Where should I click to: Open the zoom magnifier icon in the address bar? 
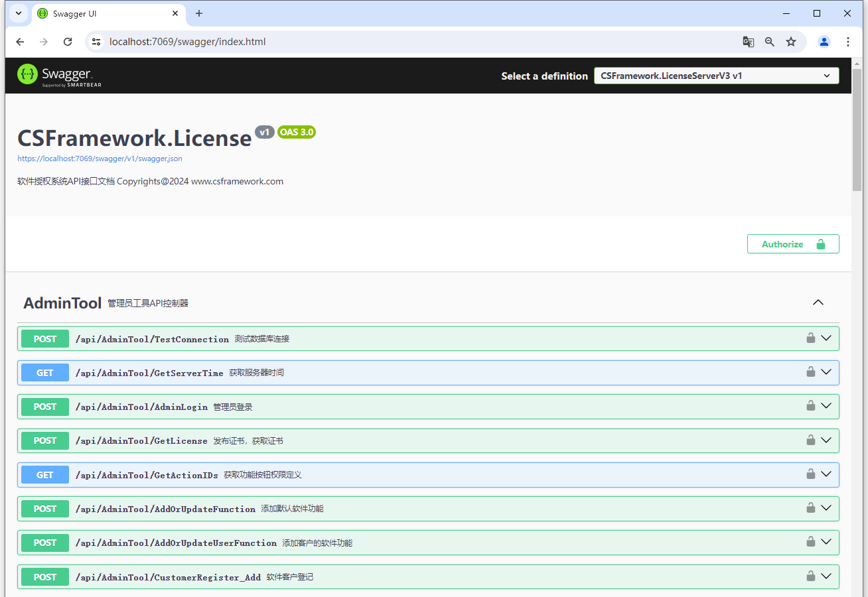pos(770,42)
